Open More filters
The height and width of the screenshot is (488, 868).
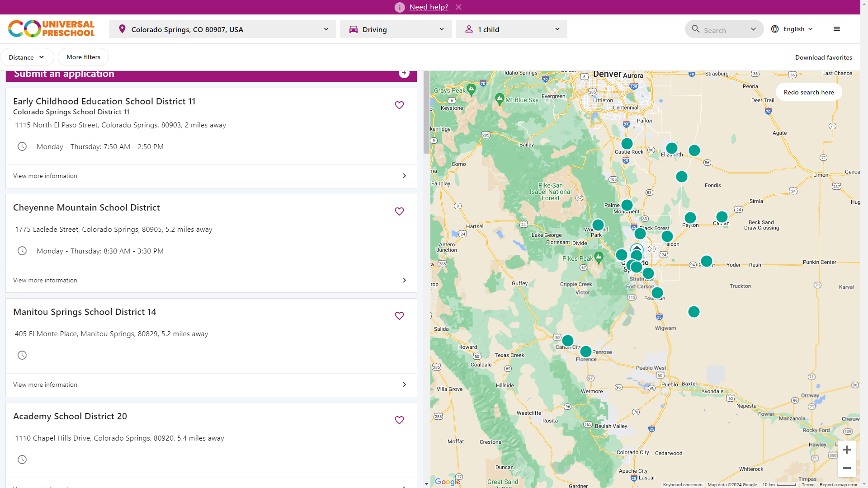pyautogui.click(x=83, y=57)
